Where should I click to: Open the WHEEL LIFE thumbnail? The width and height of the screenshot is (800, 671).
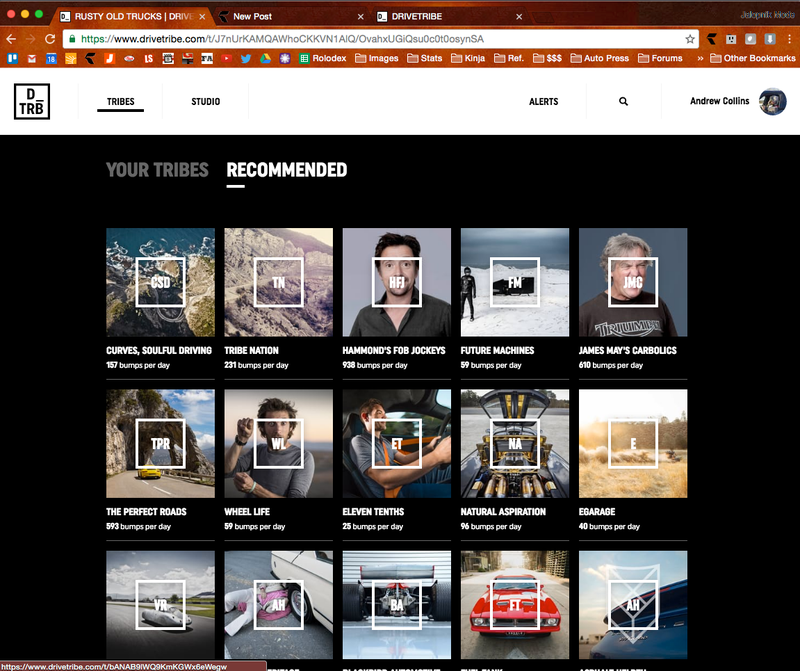pos(279,443)
